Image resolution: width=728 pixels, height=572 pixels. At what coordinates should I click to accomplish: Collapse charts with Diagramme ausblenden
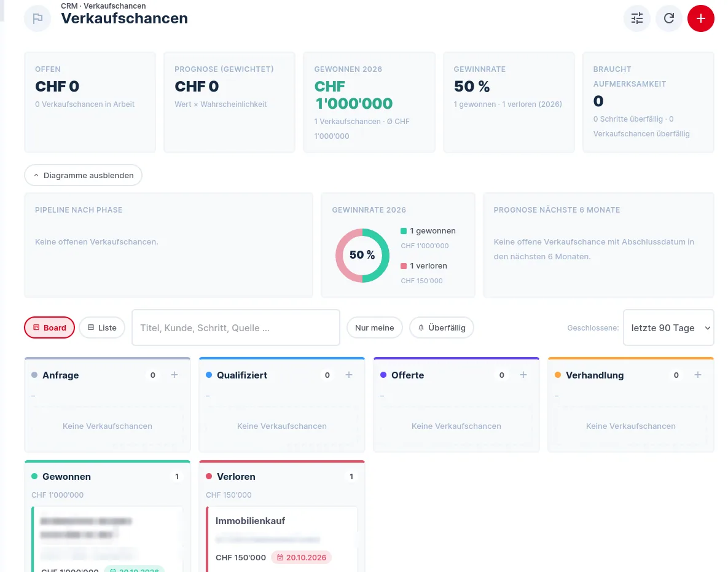83,176
